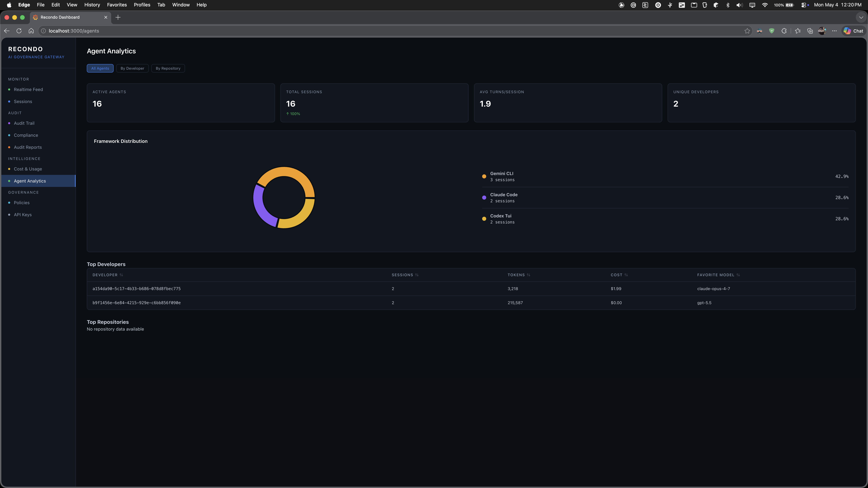
Task: Open the Profiles menu
Action: point(142,5)
